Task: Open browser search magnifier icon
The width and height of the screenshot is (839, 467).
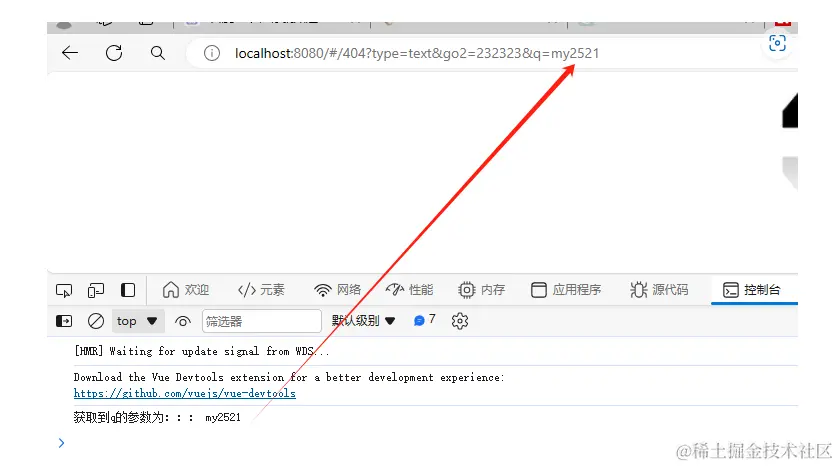Action: [x=157, y=52]
